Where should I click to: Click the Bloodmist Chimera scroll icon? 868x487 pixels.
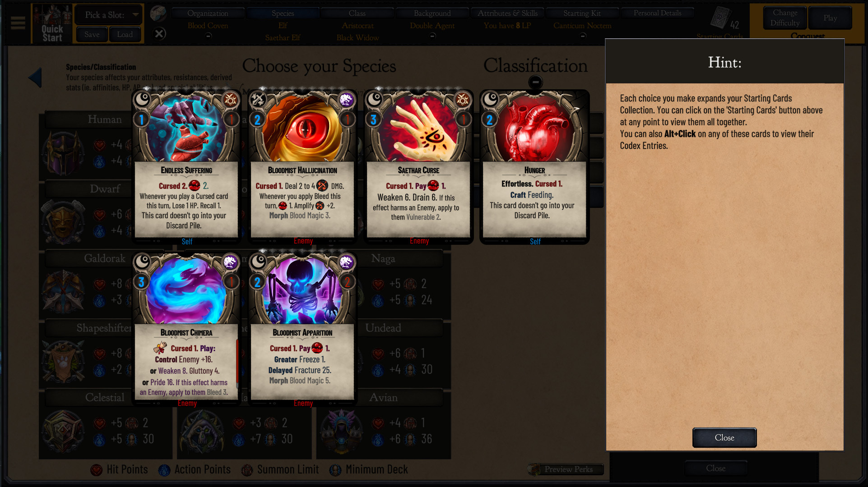tap(160, 348)
